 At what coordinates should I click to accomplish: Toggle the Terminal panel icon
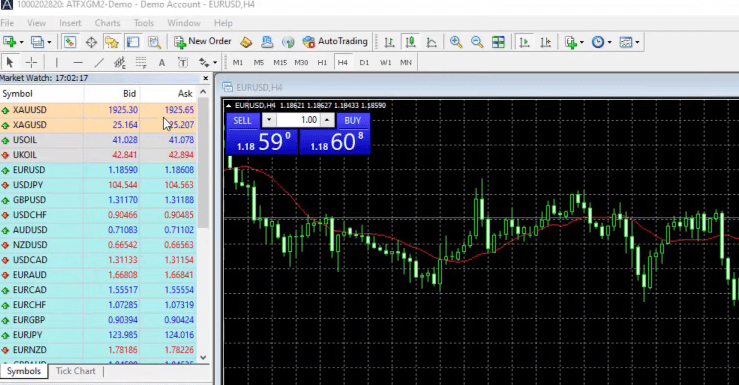pyautogui.click(x=133, y=42)
